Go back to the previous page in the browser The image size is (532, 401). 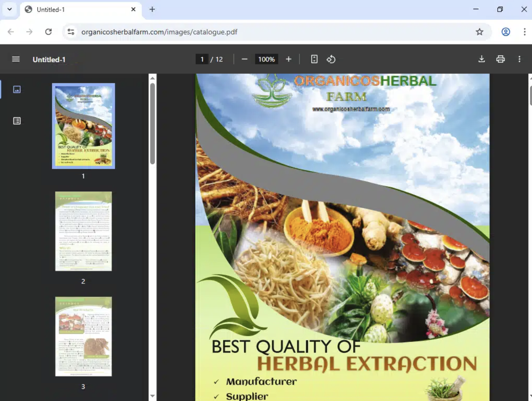(x=11, y=32)
